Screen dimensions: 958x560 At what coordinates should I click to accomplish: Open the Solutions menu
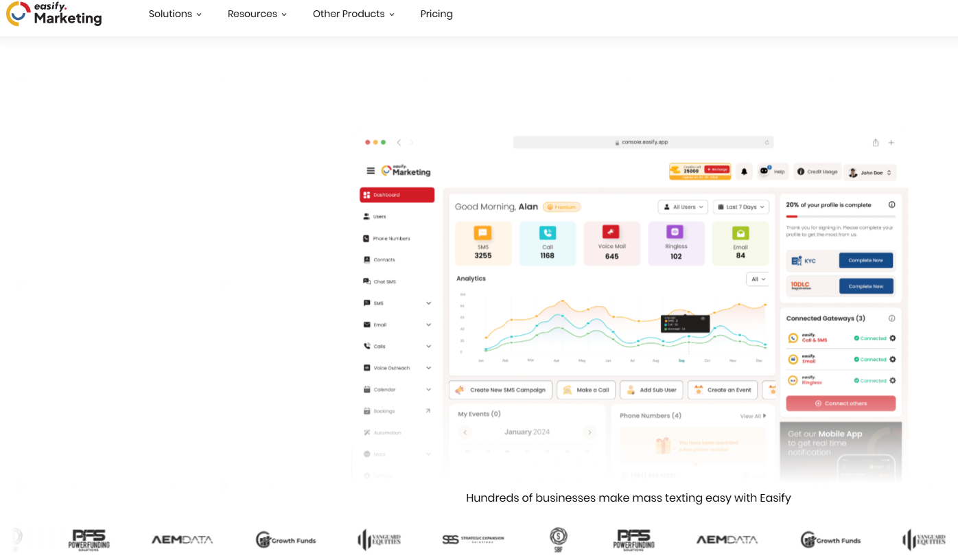point(175,14)
